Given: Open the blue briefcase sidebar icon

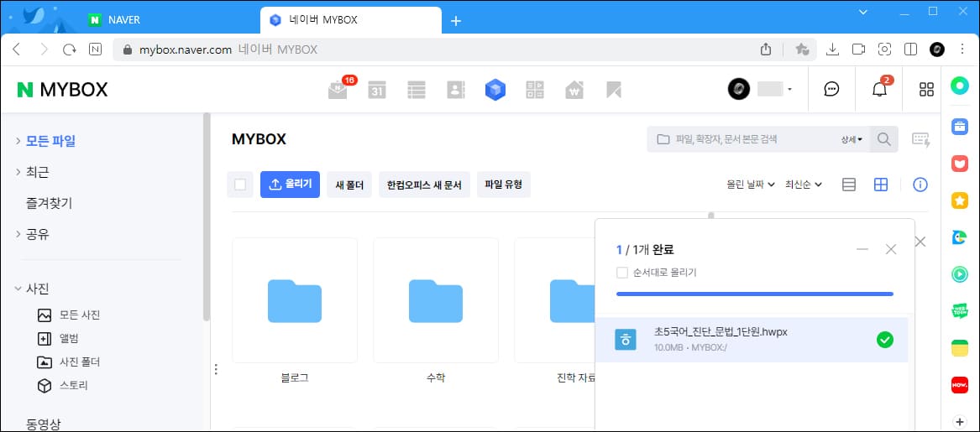Looking at the screenshot, I should coord(959,126).
